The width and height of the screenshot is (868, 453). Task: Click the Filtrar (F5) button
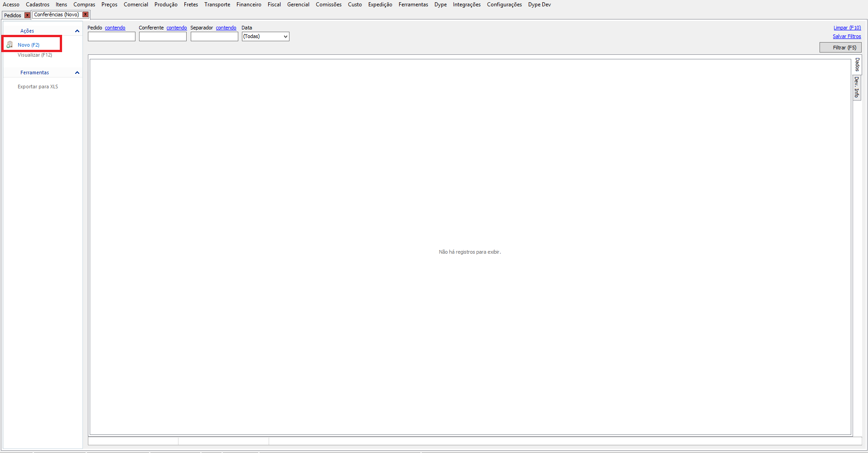[840, 48]
